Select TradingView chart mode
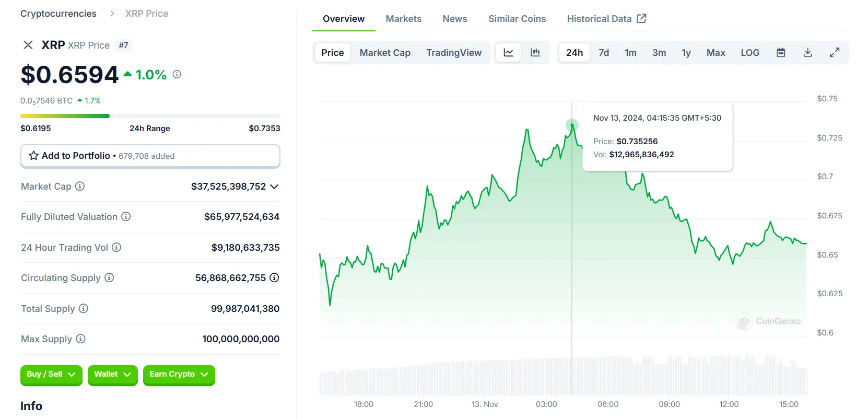This screenshot has width=868, height=419. tap(454, 52)
